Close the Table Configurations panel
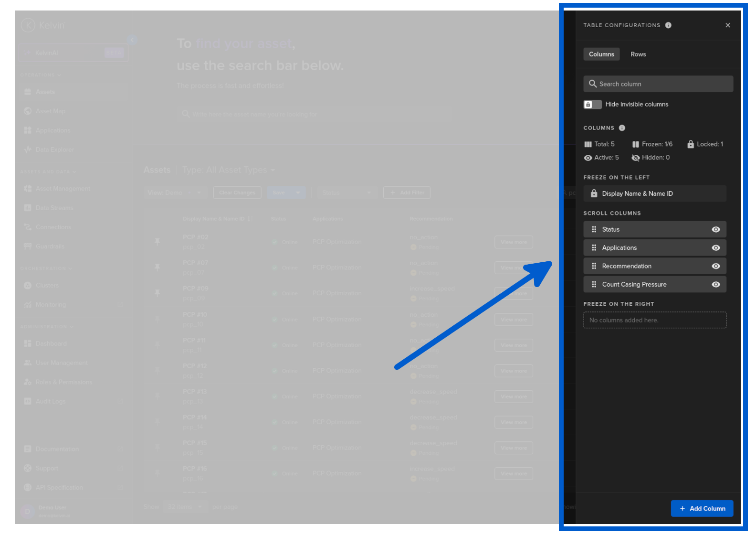The height and width of the screenshot is (535, 756). pos(727,25)
